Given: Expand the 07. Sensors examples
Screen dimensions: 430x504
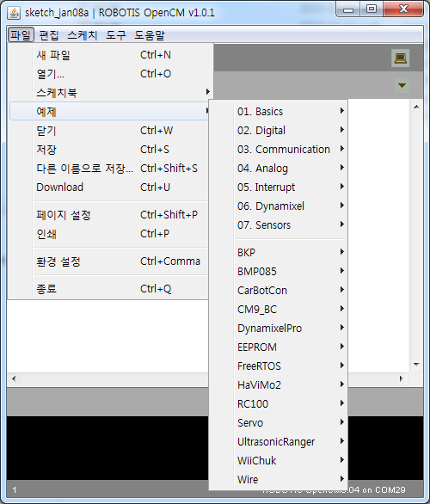Looking at the screenshot, I should (x=279, y=225).
